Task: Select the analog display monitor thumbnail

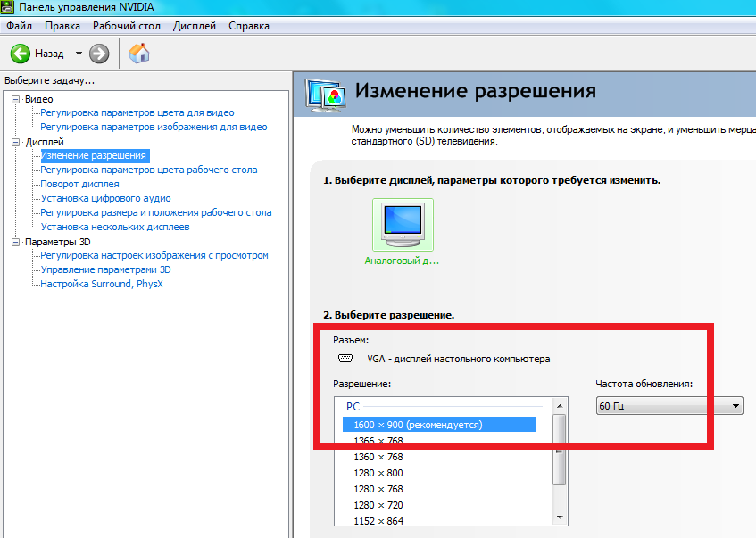Action: pos(403,225)
